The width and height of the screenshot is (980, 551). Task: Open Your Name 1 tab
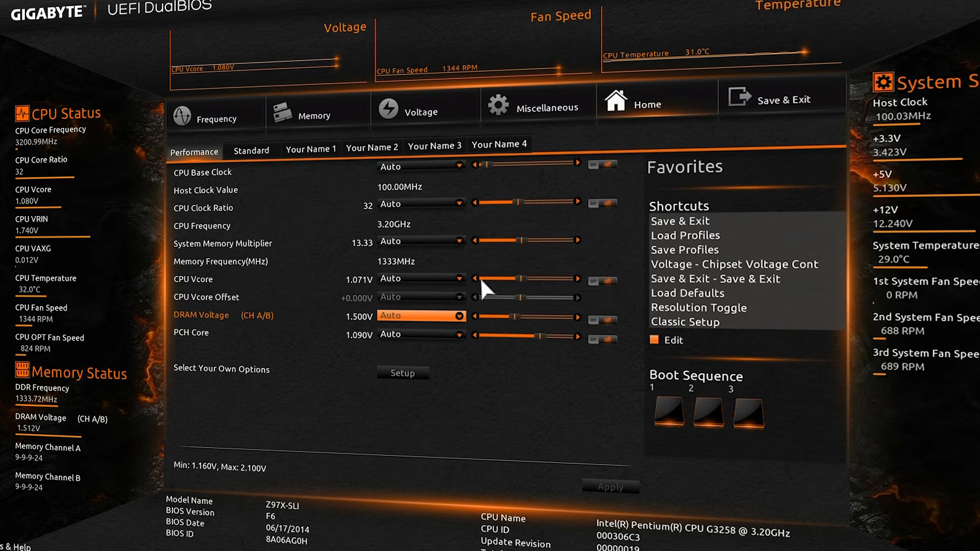[x=311, y=149]
